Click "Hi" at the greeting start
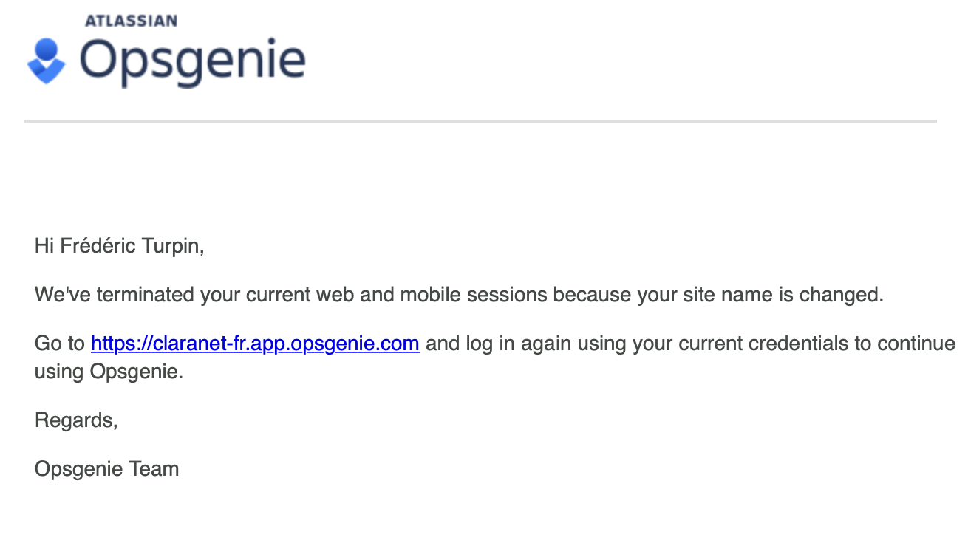 44,245
